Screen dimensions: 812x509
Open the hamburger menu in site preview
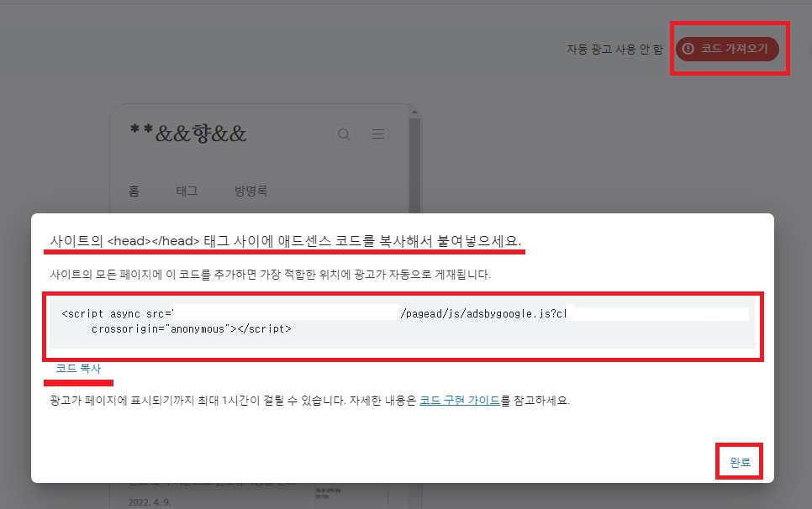[378, 134]
